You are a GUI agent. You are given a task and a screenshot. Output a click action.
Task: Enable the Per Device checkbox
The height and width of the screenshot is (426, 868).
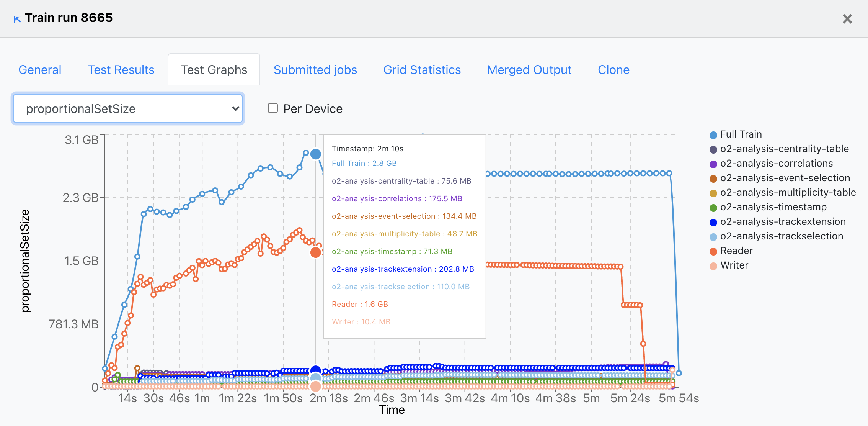tap(273, 108)
